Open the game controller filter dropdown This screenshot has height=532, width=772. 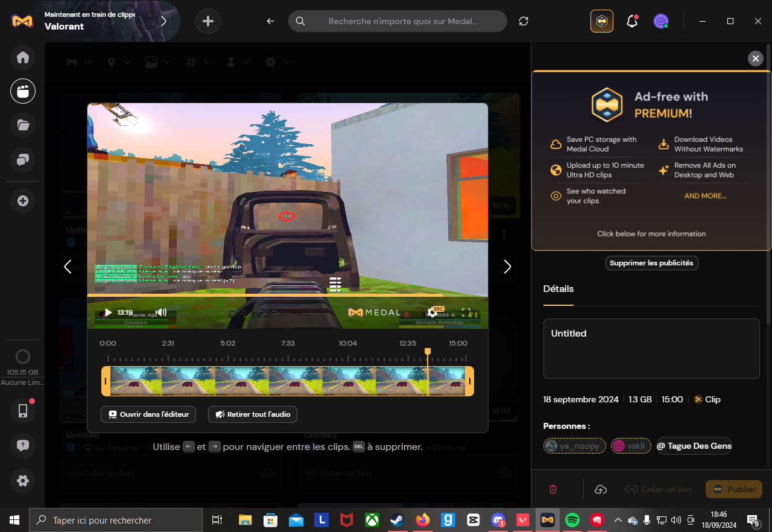coord(78,62)
